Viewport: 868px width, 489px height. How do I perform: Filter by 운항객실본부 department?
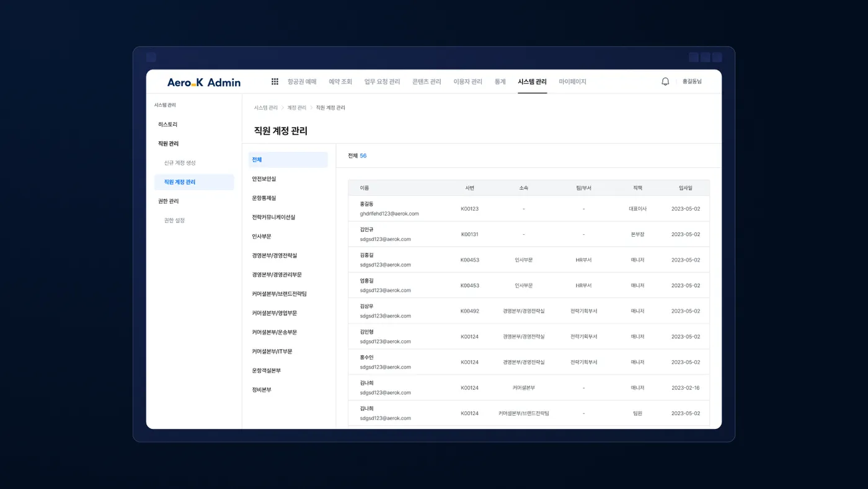267,371
